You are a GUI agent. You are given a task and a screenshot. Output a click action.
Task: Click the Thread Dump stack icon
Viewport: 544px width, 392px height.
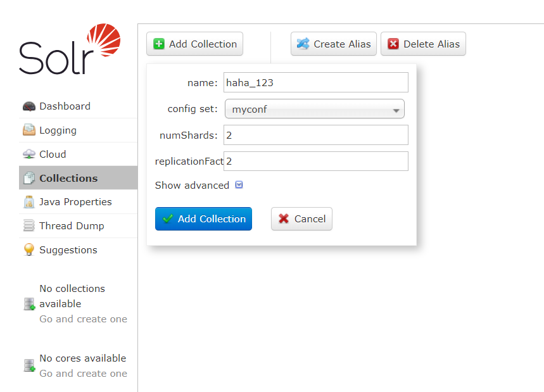(x=28, y=225)
